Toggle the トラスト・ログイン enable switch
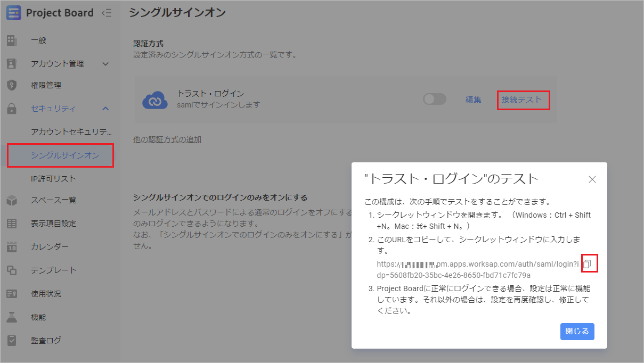Image resolution: width=644 pixels, height=363 pixels. (434, 100)
